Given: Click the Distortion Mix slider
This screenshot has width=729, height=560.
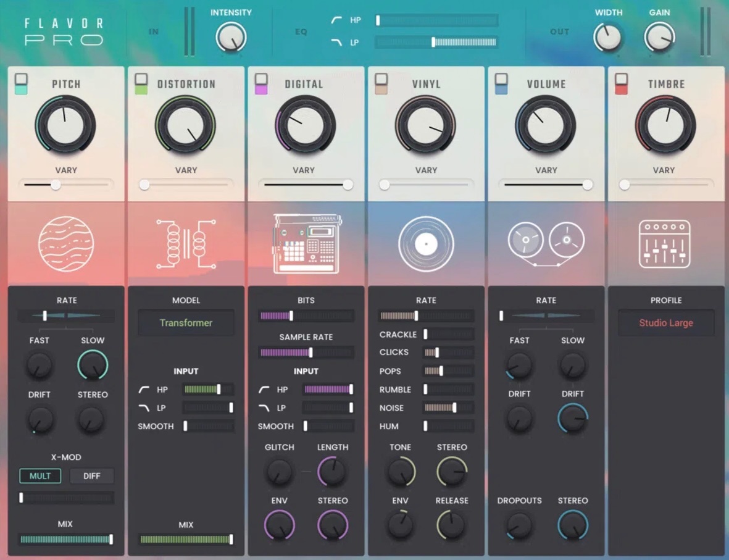Looking at the screenshot, I should (186, 540).
